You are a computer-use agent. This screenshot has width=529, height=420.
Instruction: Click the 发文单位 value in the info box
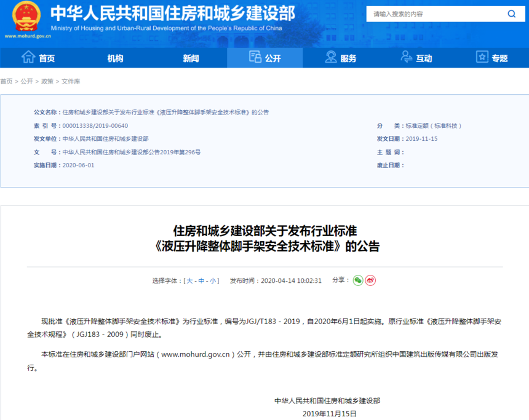pyautogui.click(x=106, y=138)
